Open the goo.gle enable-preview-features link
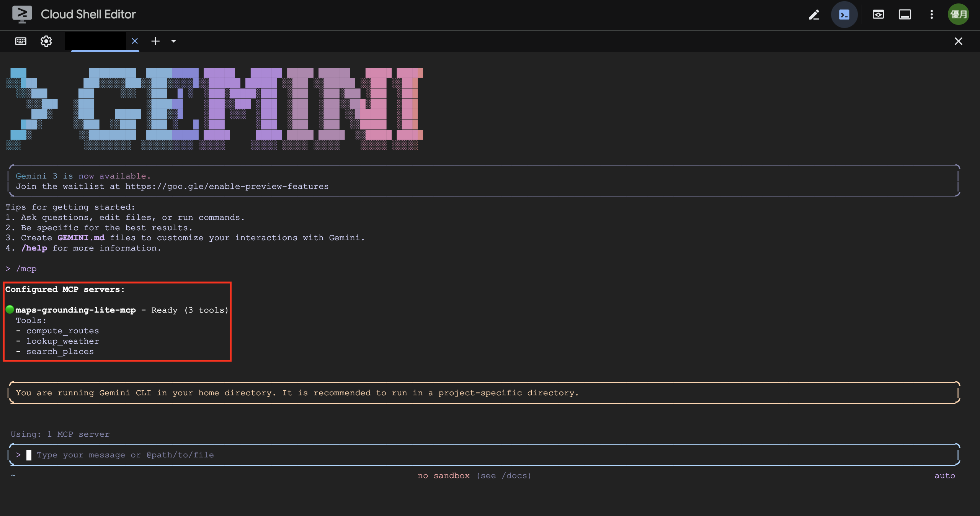 [x=227, y=187]
